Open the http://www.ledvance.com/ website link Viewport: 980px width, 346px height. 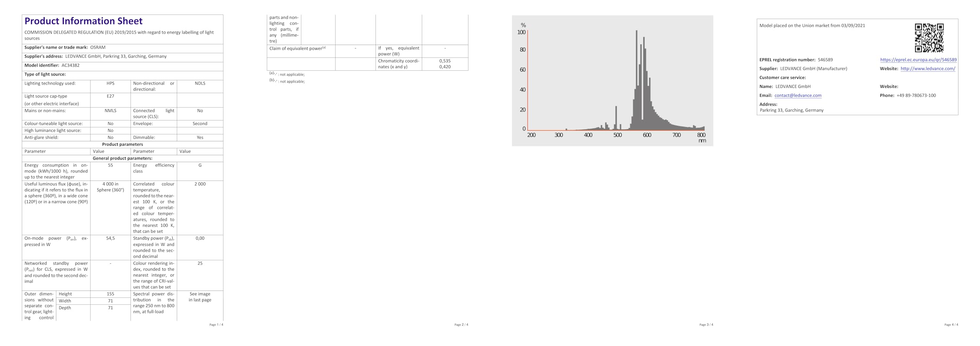pyautogui.click(x=928, y=68)
